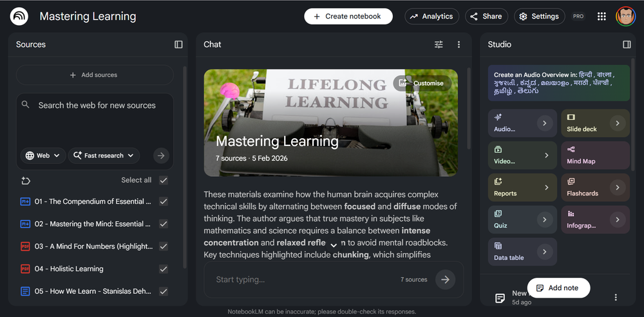The image size is (644, 317).
Task: Click Add note button
Action: pos(558,288)
